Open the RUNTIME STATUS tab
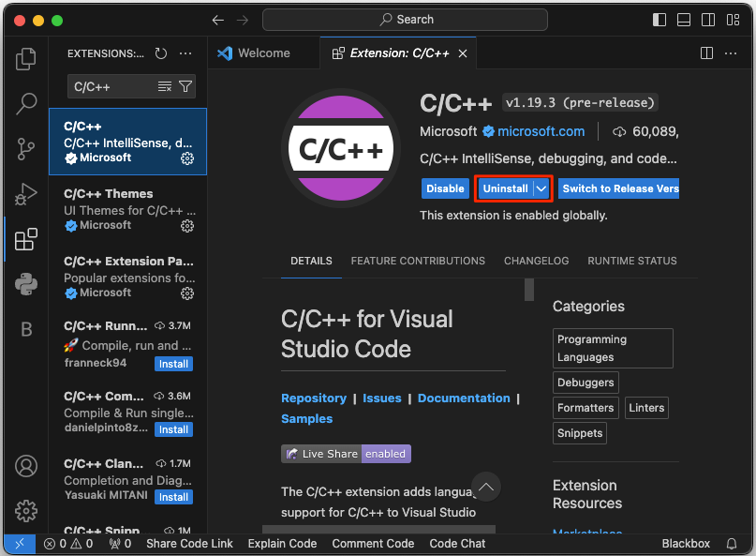 click(632, 261)
